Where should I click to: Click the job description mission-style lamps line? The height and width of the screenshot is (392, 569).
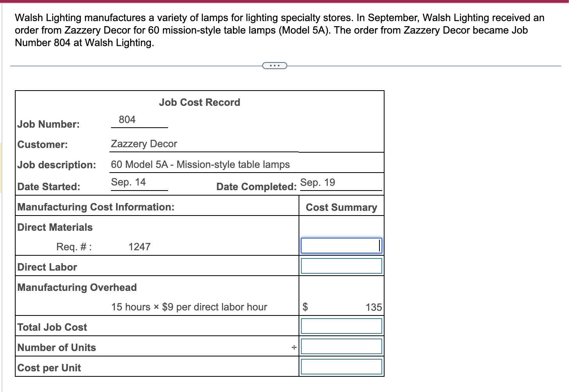click(x=200, y=164)
